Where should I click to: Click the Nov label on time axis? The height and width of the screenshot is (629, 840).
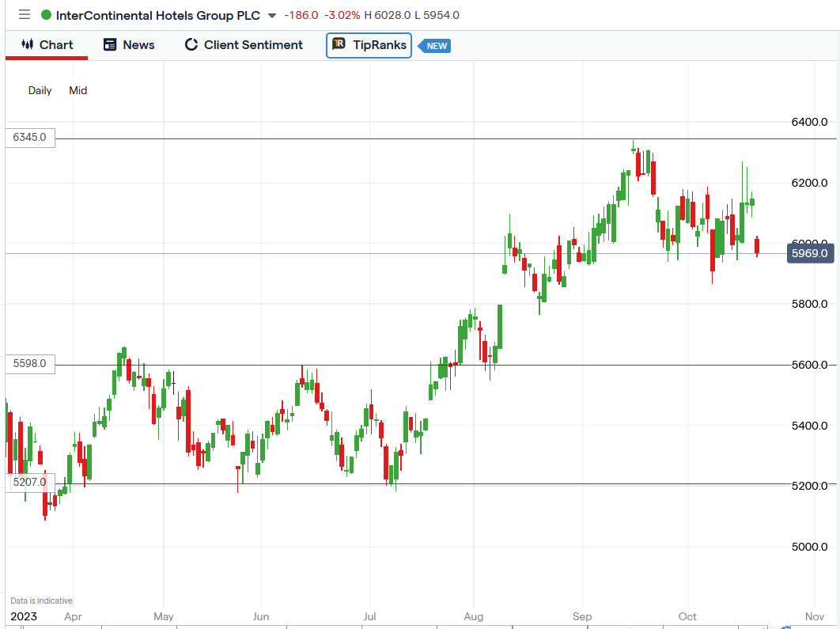click(x=815, y=616)
